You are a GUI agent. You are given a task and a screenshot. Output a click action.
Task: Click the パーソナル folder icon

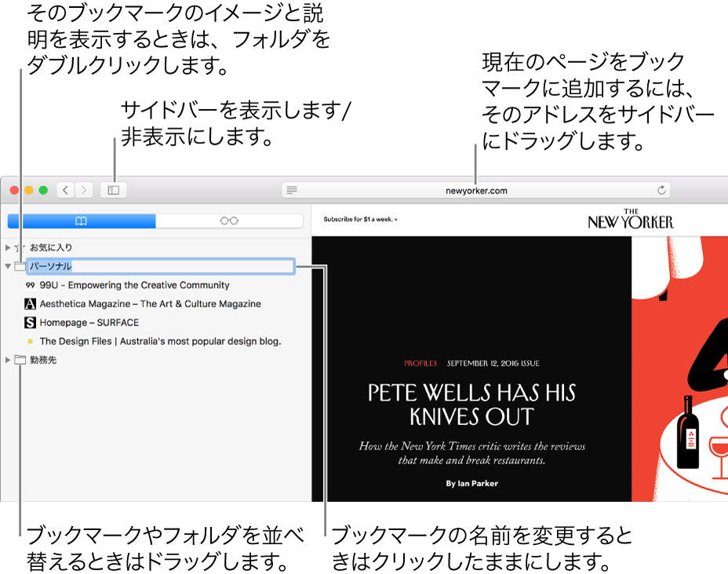click(20, 267)
